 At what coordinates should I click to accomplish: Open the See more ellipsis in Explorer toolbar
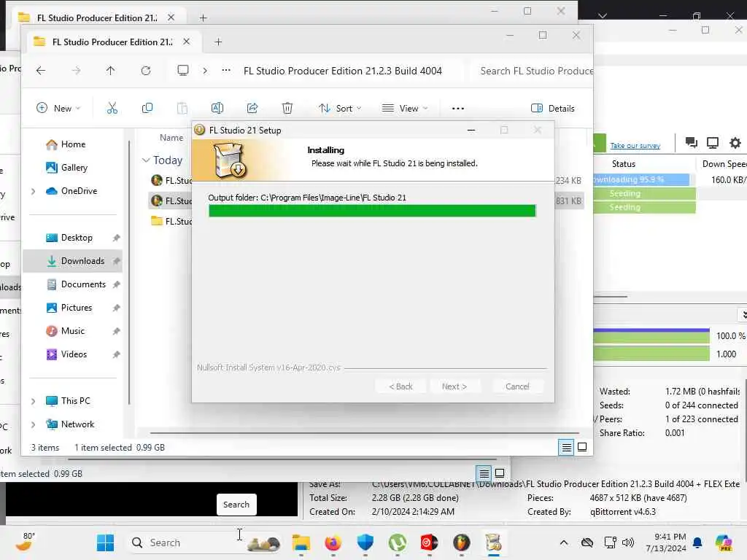point(458,109)
